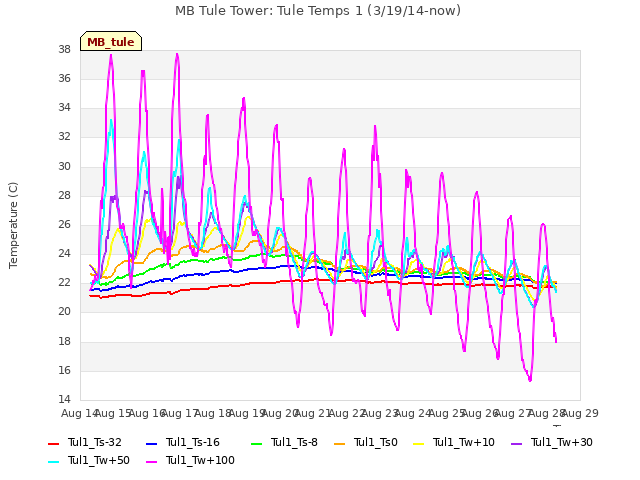The image size is (640, 480).
Task: Select the Tul1_Ts0 legend label
Action: click(x=376, y=442)
